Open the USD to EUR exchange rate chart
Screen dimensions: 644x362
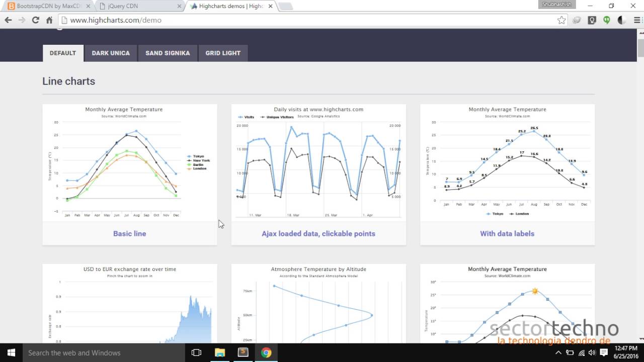click(130, 303)
